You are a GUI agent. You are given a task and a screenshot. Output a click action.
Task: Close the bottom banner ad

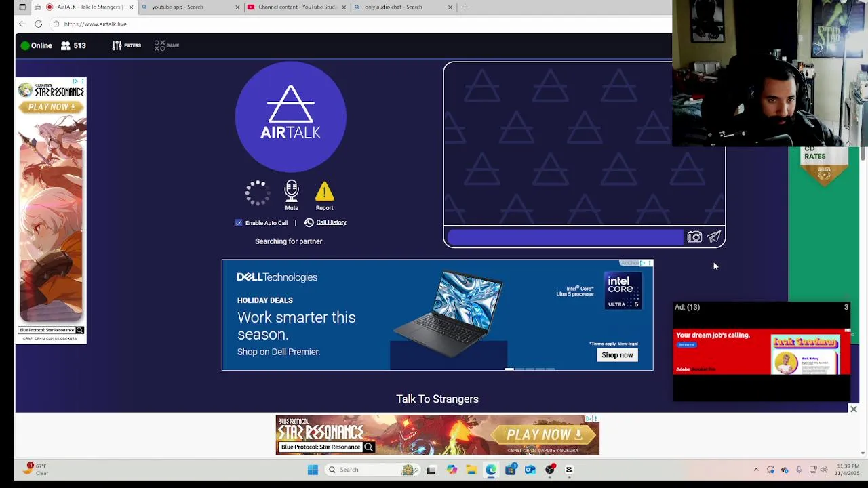click(x=854, y=409)
